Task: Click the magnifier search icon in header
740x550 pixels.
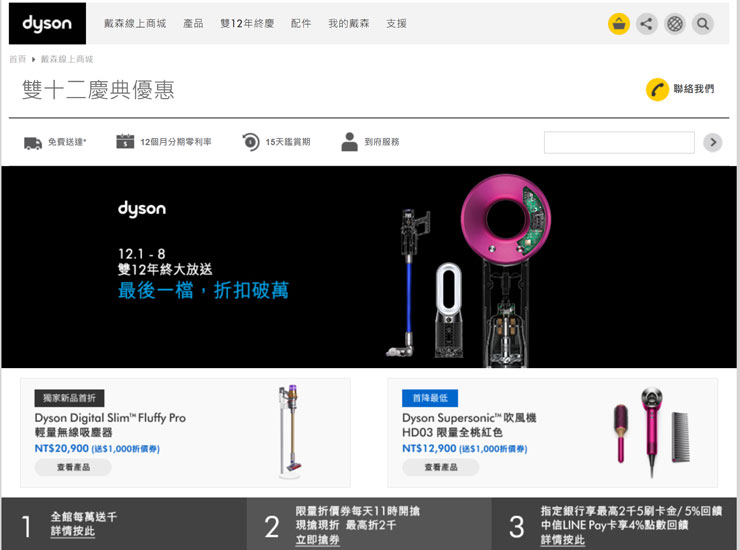Action: pos(703,24)
